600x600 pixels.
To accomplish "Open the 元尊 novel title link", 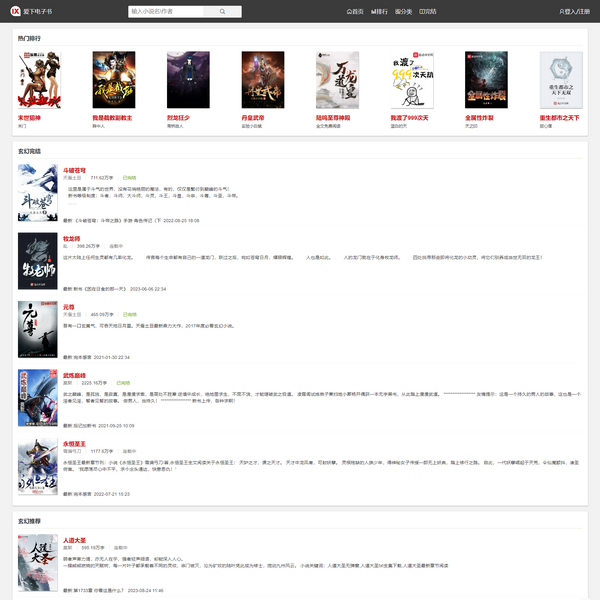I will tap(68, 306).
